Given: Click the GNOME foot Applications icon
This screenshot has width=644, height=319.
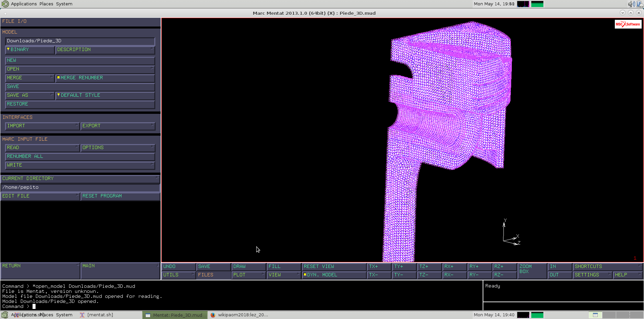Looking at the screenshot, I should coord(5,4).
